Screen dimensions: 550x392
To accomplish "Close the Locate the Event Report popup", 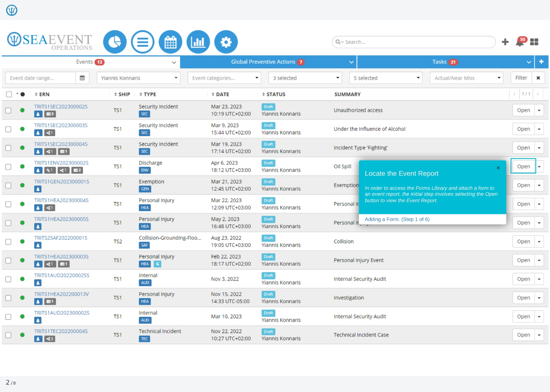I will coord(498,168).
